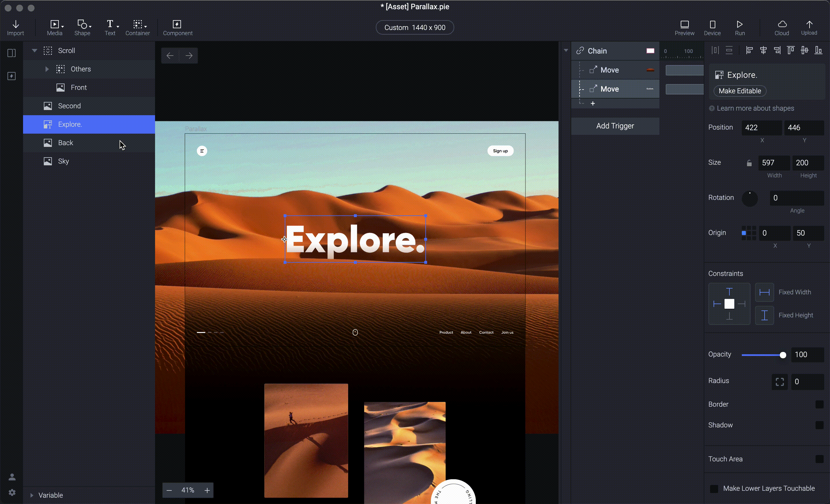Toggle Fixed Height constraint checkbox

pos(764,315)
